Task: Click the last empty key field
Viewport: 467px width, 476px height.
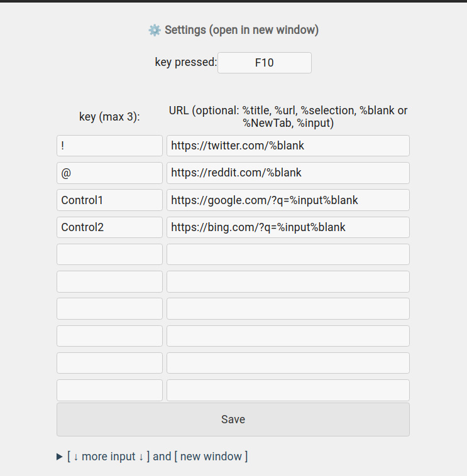Action: (109, 390)
